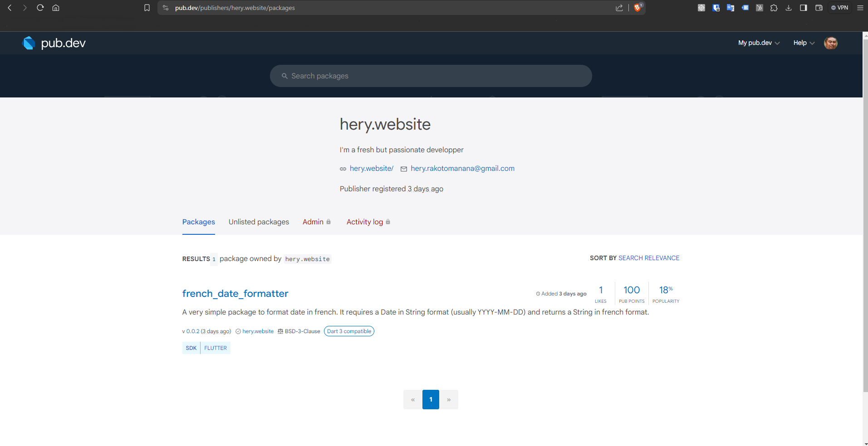868x446 pixels.
Task: Switch to Unlisted packages tab
Action: (x=259, y=222)
